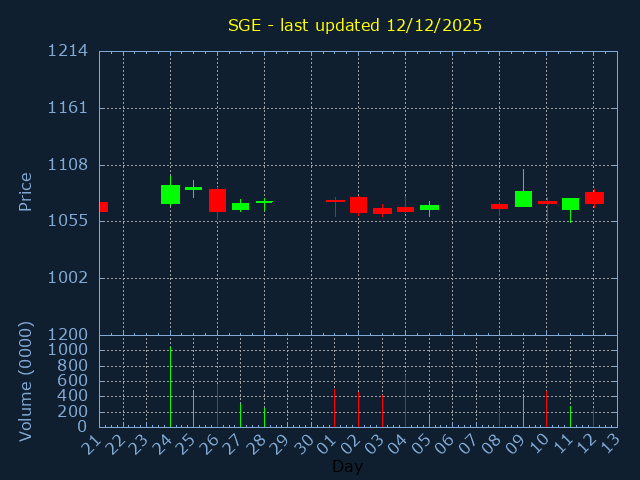Click the 1002 price axis label

[67, 278]
